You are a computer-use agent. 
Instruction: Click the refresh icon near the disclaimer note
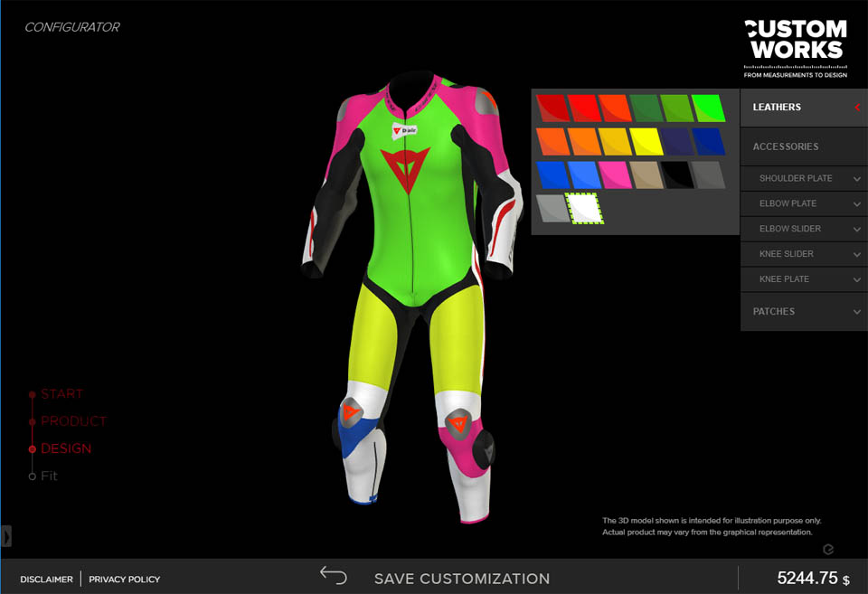click(x=828, y=549)
